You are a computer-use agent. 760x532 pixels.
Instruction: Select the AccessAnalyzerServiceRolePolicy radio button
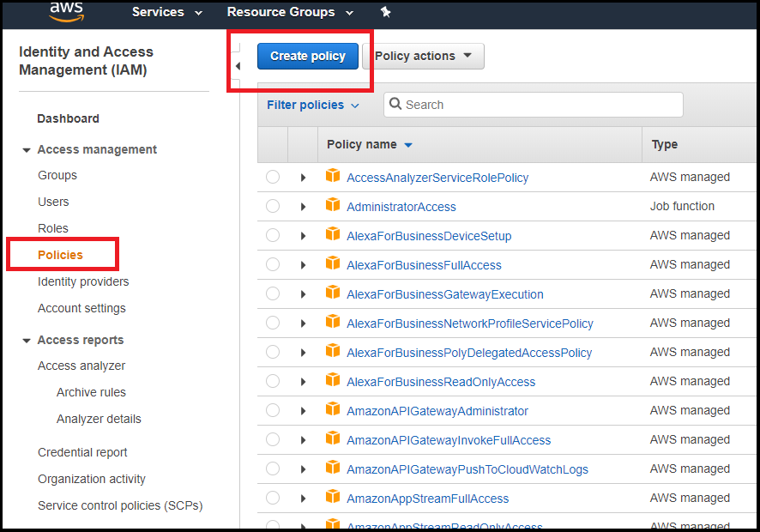click(273, 177)
